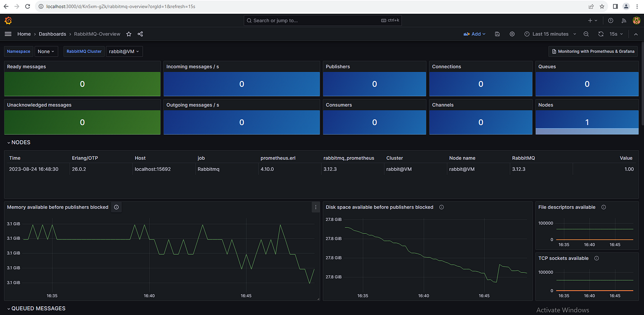The width and height of the screenshot is (644, 315).
Task: Sort nodes table by Node name column
Action: tap(462, 158)
